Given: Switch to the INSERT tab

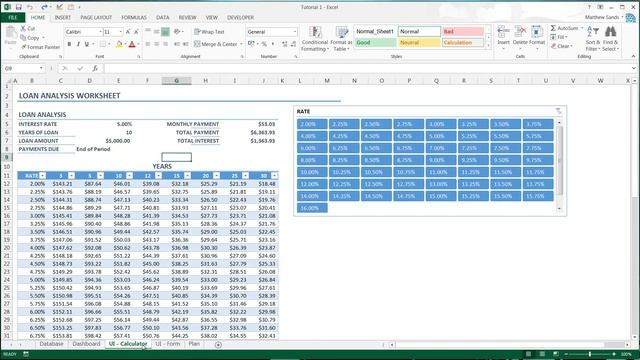Looking at the screenshot, I should (62, 18).
